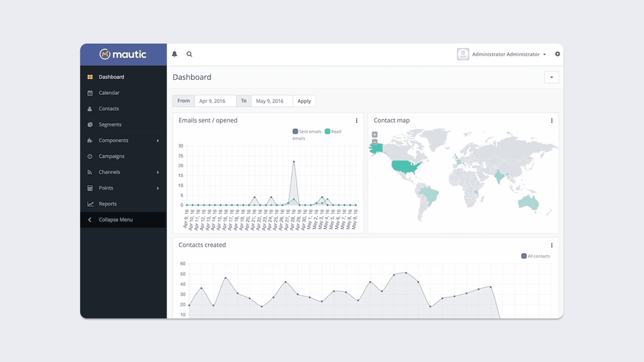Click the Contacts created widget title
The height and width of the screenshot is (362, 644).
tap(202, 245)
